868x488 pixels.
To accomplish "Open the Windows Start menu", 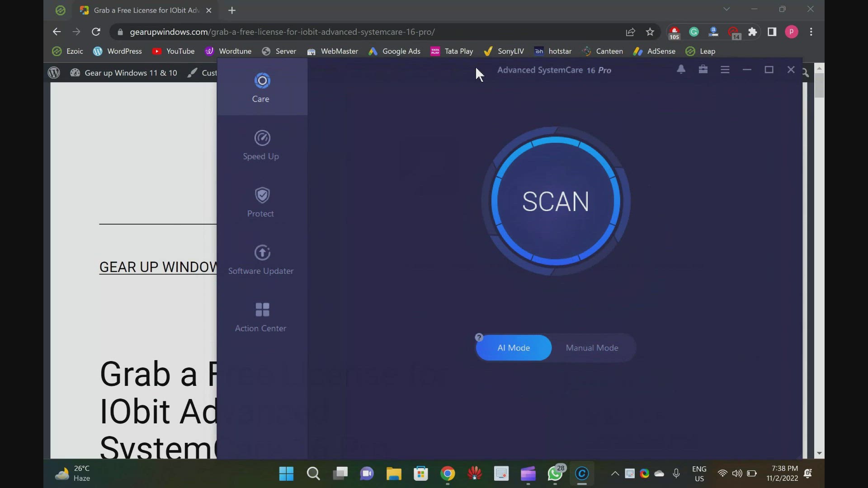I will pyautogui.click(x=286, y=474).
